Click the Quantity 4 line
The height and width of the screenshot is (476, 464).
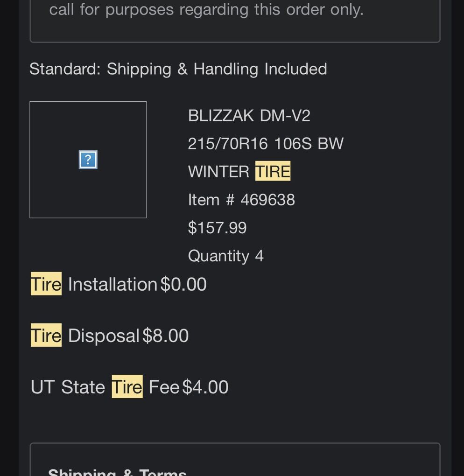(225, 256)
